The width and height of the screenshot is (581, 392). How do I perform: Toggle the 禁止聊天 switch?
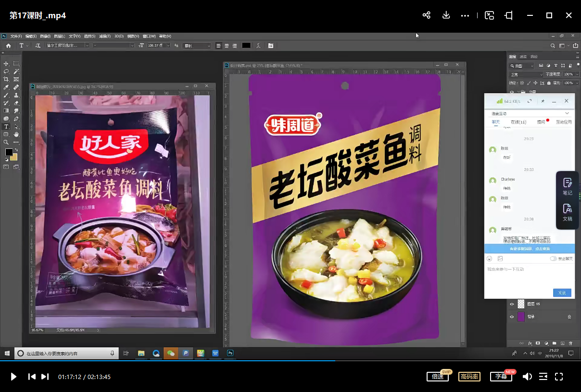(x=553, y=258)
